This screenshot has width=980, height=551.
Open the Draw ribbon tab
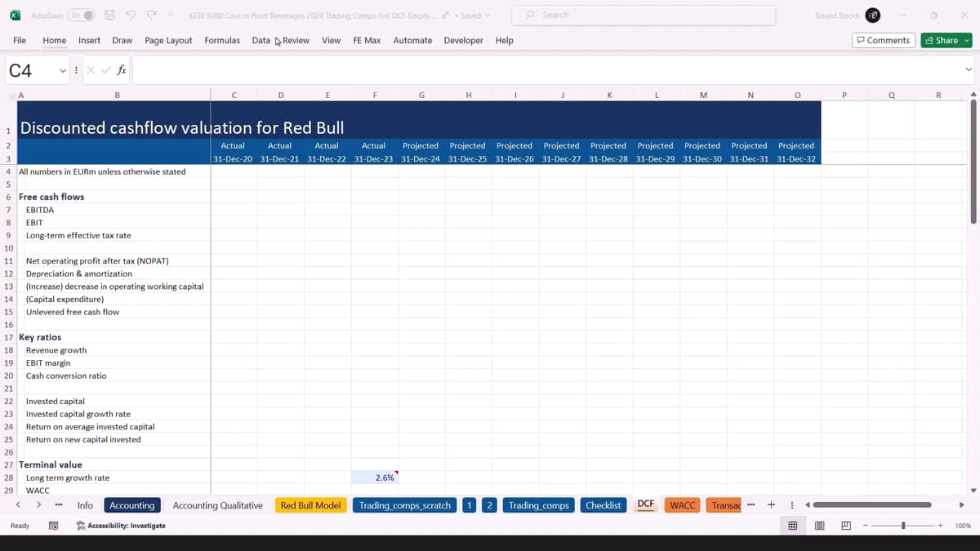coord(122,40)
